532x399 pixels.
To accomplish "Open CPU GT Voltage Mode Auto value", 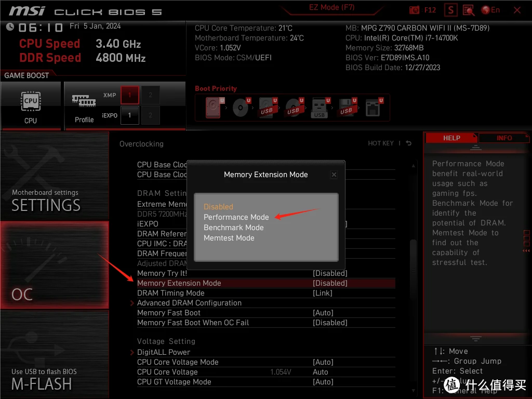I will pyautogui.click(x=323, y=382).
